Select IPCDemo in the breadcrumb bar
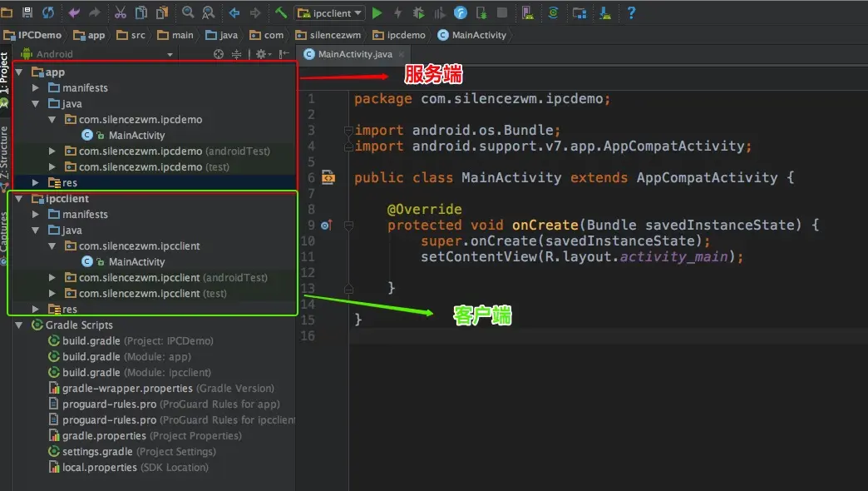This screenshot has width=868, height=491. pos(32,35)
